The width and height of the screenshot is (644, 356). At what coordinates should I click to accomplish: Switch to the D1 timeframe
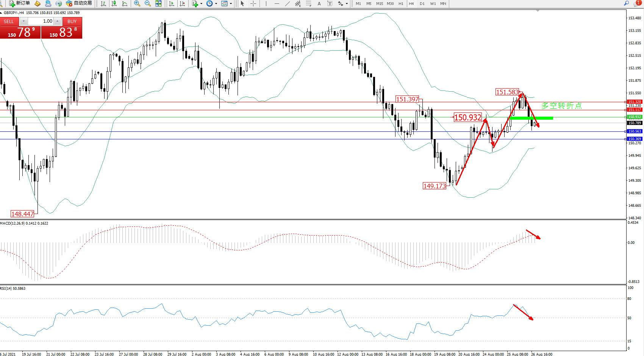(x=422, y=3)
